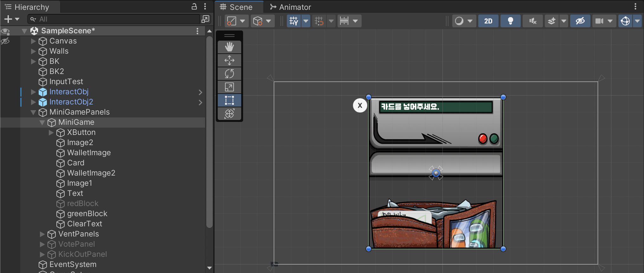Open SampleScene context menu dots
644x273 pixels.
[x=197, y=31]
